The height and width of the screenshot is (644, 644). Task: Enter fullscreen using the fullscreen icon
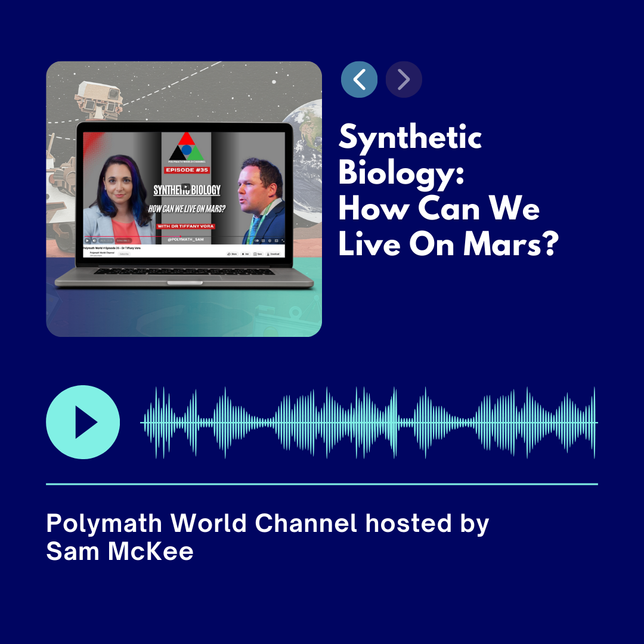point(283,240)
